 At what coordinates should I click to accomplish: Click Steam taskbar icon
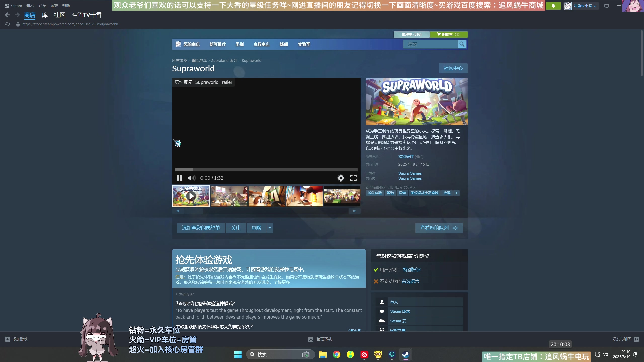405,354
